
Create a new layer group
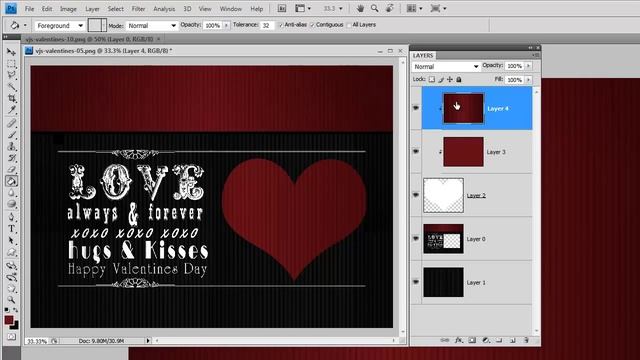(499, 340)
